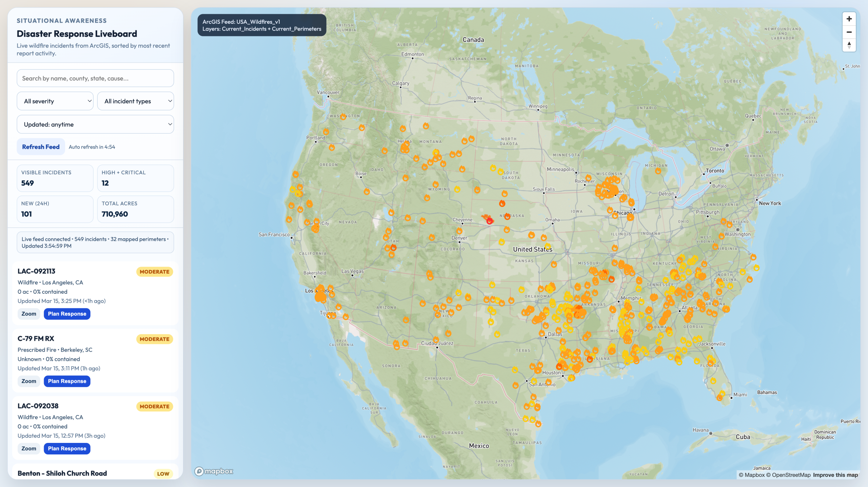Viewport: 868px width, 487px height.
Task: Click Plan Response for LAC-092038
Action: click(67, 448)
